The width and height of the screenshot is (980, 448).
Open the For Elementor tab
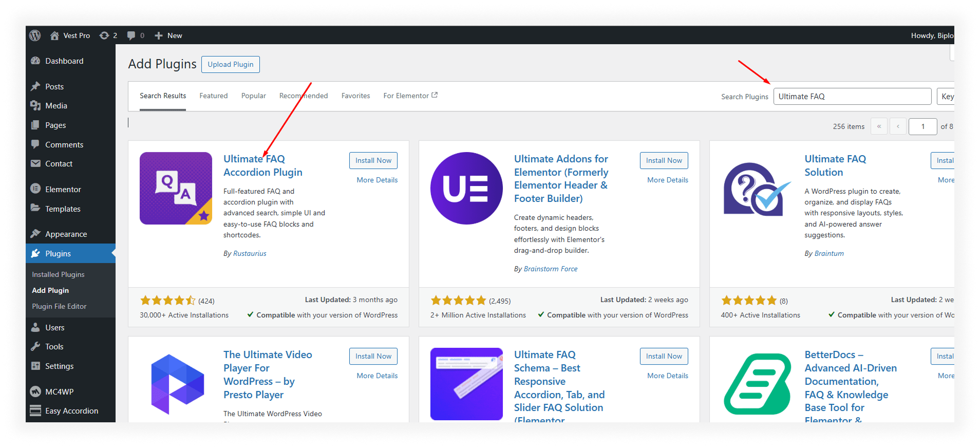[x=410, y=96]
